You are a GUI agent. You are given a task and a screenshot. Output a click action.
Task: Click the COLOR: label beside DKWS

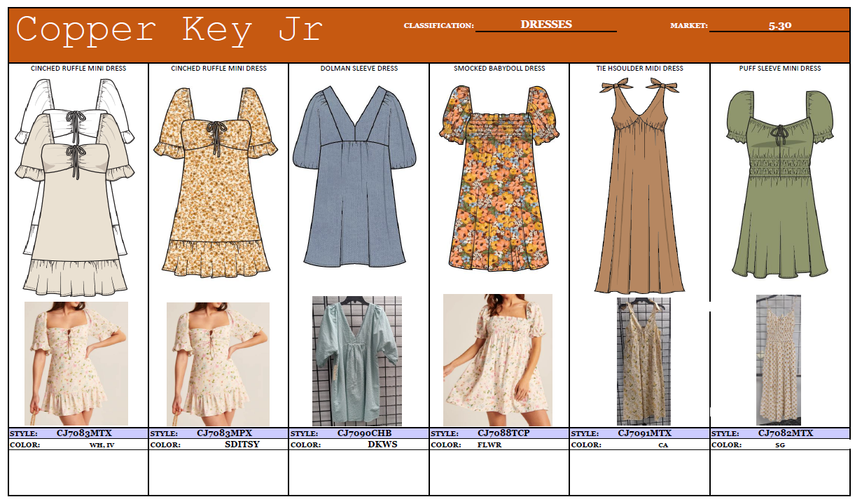(305, 445)
